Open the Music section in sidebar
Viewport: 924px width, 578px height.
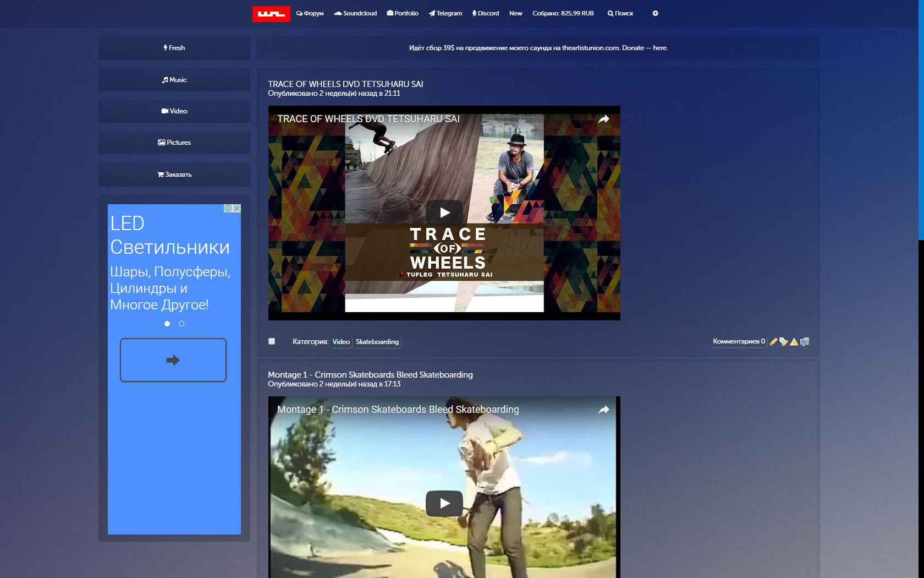click(x=174, y=80)
